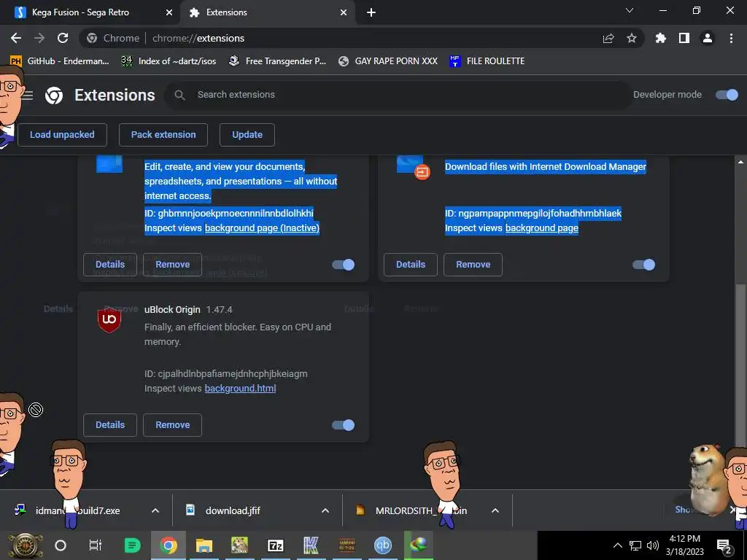This screenshot has height=560, width=747.
Task: Expand options for download.jfif download
Action: (x=325, y=510)
